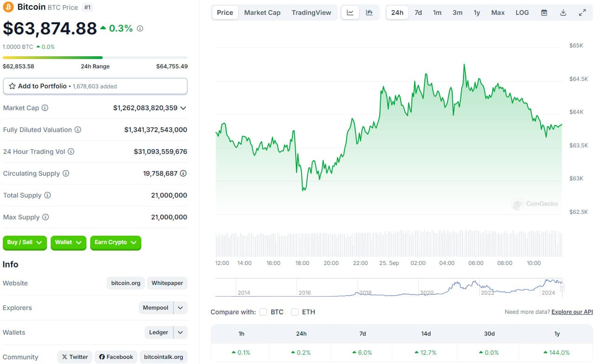
Task: Click the Add to Portfolio star icon
Action: pos(12,86)
